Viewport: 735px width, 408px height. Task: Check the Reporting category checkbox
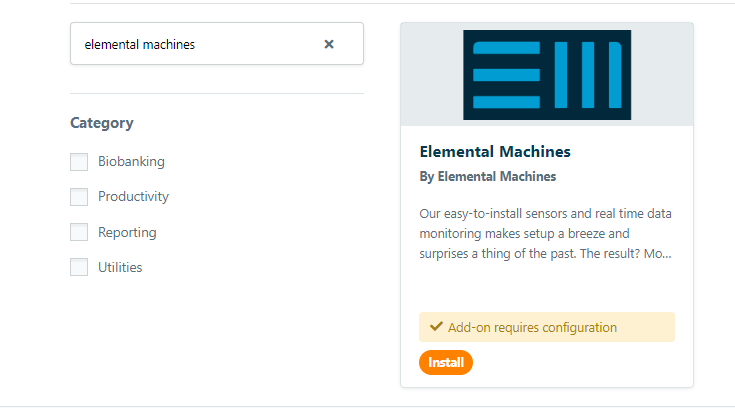pyautogui.click(x=79, y=233)
